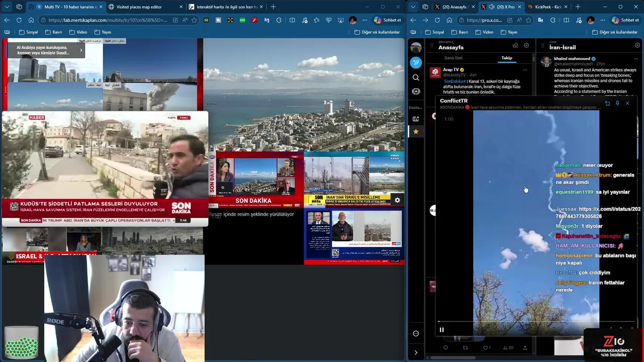
Task: Open the favorites list in the left browser
Action: tap(316, 20)
